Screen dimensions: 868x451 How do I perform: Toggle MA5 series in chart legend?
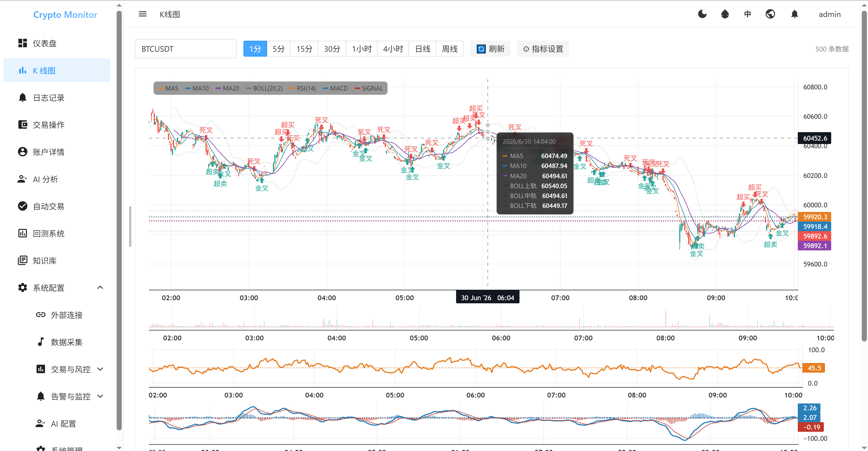168,88
